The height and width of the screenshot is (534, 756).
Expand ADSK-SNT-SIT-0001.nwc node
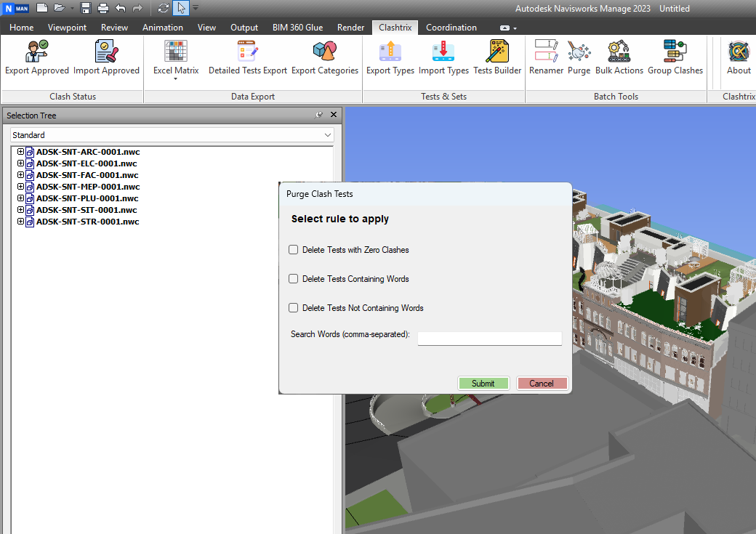pyautogui.click(x=21, y=210)
